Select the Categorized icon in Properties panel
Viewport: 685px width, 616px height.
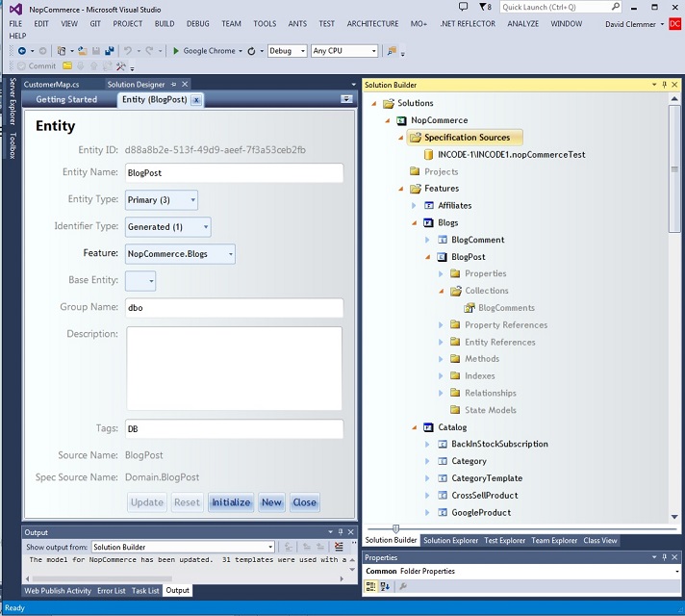pos(370,586)
